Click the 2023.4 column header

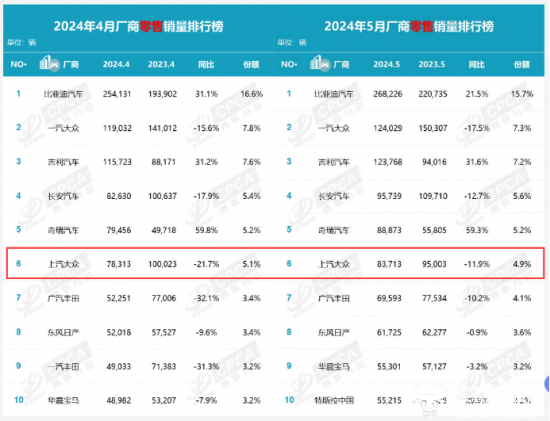161,65
